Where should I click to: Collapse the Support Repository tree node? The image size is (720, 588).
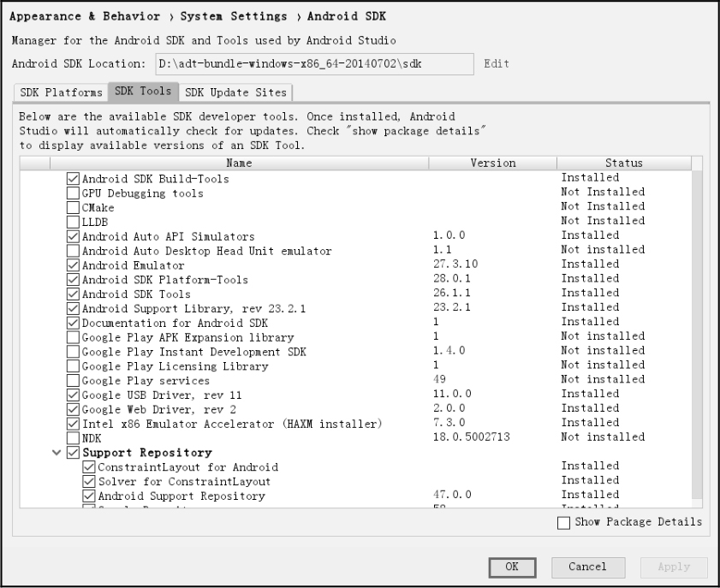tap(57, 452)
